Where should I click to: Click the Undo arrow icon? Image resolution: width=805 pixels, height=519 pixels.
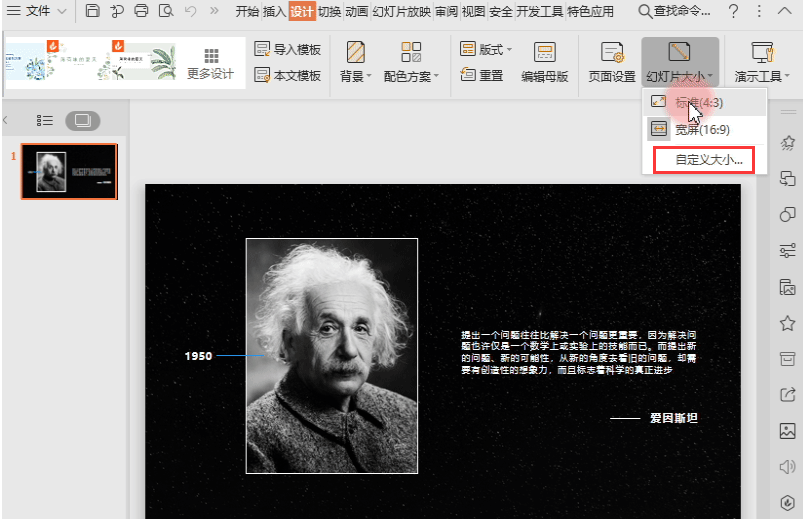pyautogui.click(x=190, y=11)
